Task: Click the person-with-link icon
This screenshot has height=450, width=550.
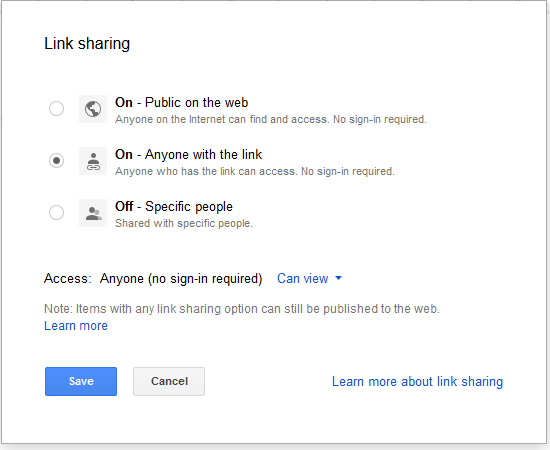Action: pos(93,161)
